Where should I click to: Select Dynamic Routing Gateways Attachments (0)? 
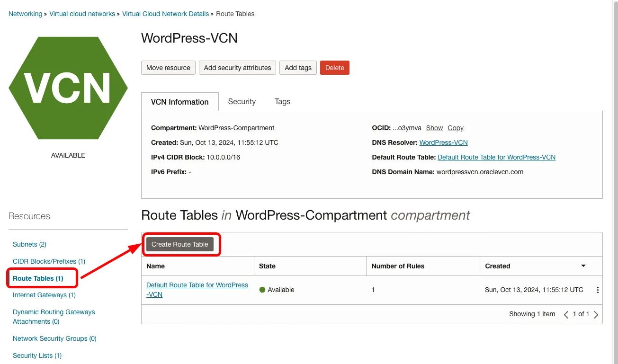[x=54, y=317]
